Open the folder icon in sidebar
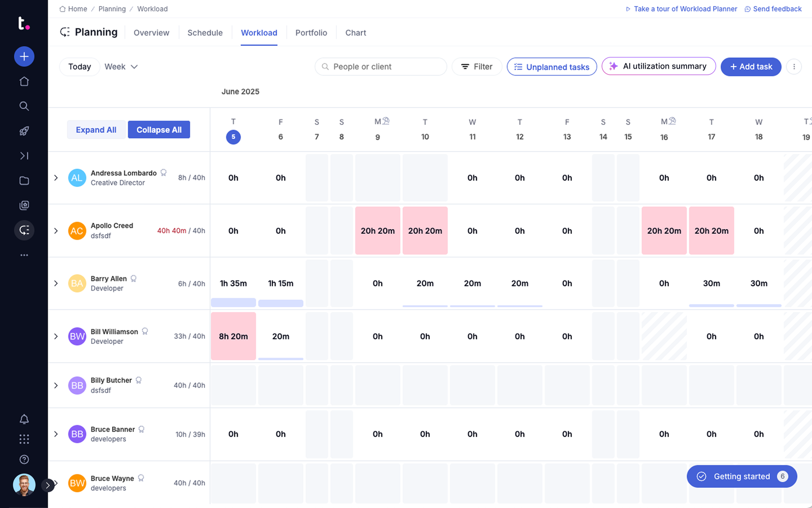 (x=24, y=181)
